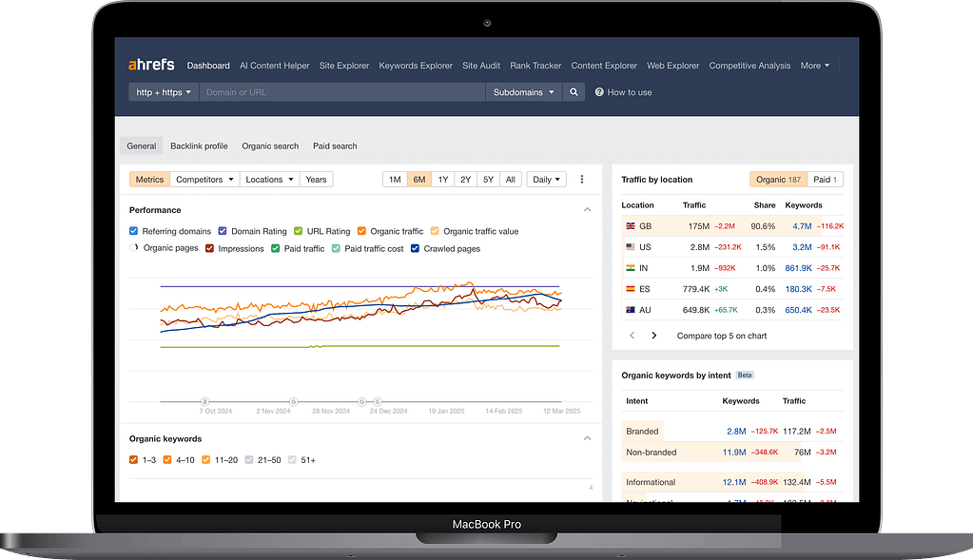
Task: Open the Daily interval dropdown
Action: tap(546, 180)
